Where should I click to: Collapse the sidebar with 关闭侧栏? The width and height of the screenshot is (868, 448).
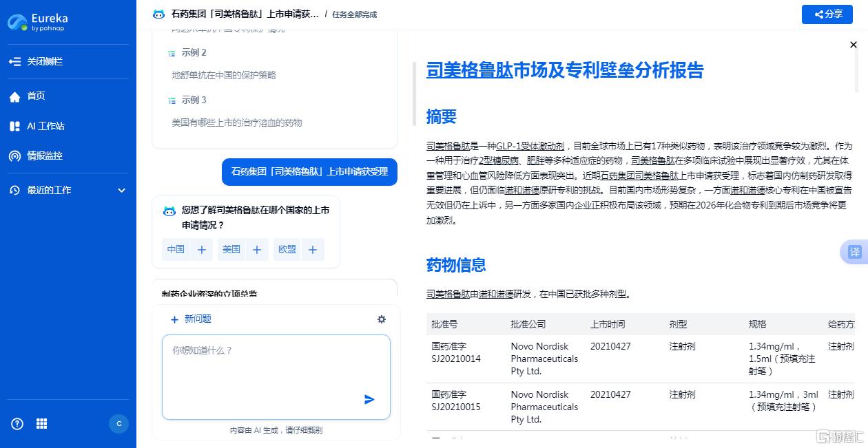(x=36, y=61)
